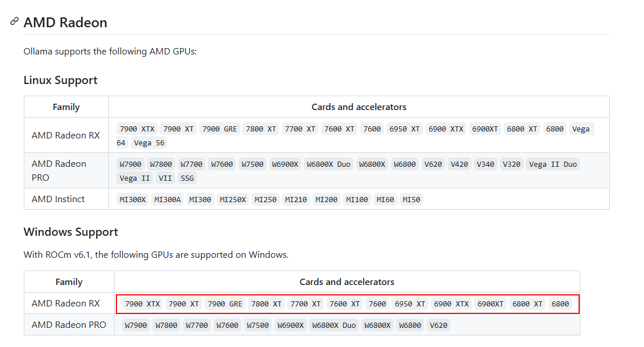Screen dimensions: 644x347
Task: Click the Vega 56 tag
Action: pyautogui.click(x=149, y=143)
